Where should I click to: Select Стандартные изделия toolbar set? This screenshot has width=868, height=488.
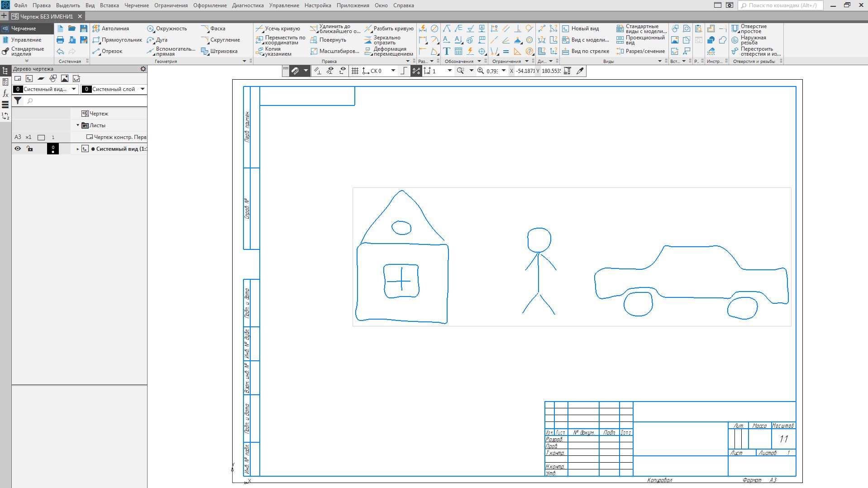coord(26,51)
